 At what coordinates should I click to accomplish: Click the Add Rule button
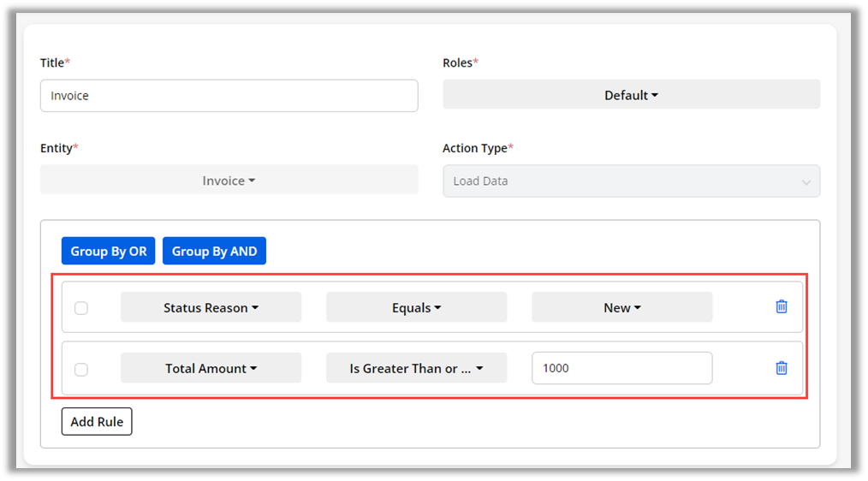(x=97, y=421)
